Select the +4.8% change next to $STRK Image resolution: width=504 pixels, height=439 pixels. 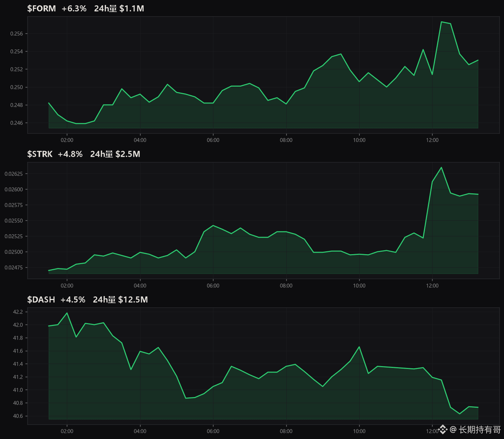[x=70, y=154]
